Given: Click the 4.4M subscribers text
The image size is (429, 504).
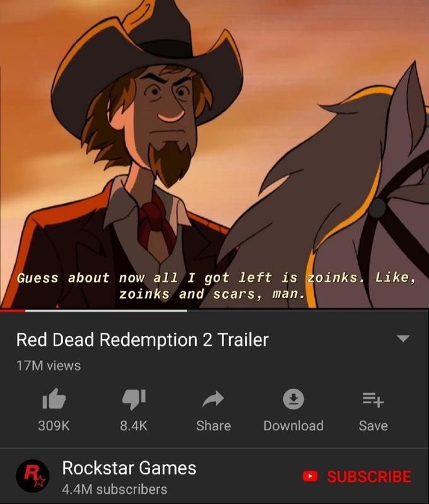Looking at the screenshot, I should point(114,489).
